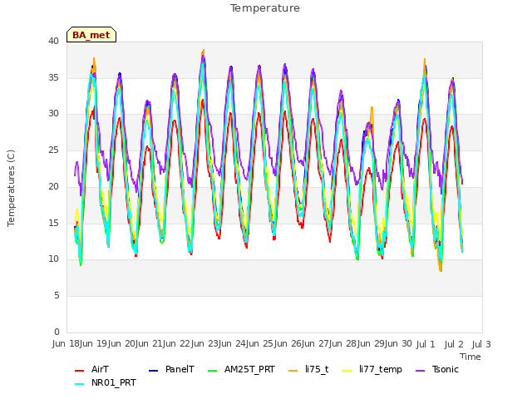532x399 pixels.
Task: Click the yellow li77_temp legend swatch
Action: 347,371
